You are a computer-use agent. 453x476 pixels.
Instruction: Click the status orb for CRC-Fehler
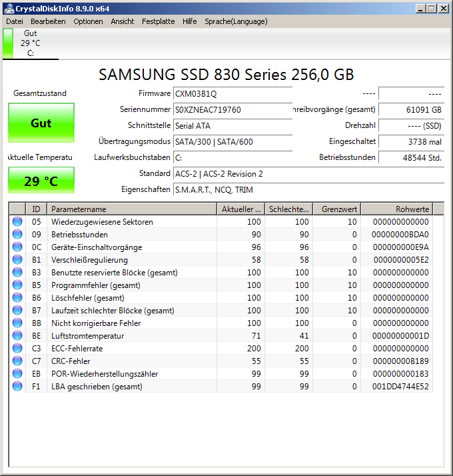(x=17, y=361)
